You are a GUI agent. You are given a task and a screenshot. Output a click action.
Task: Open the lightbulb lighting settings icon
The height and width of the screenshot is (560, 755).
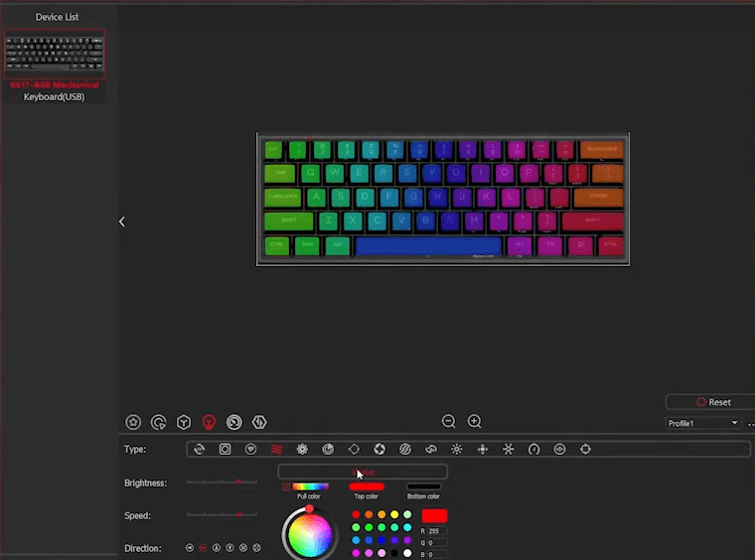coord(209,422)
